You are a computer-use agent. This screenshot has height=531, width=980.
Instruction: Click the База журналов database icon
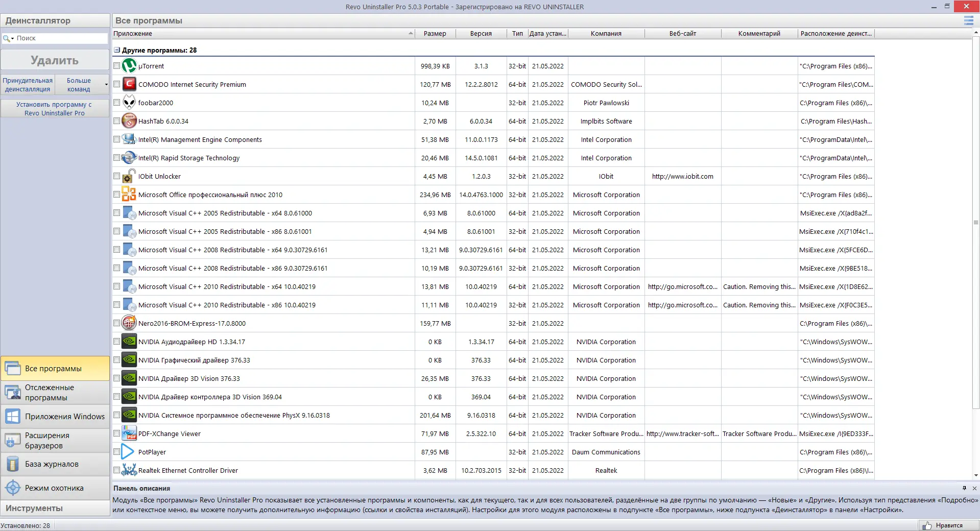tap(13, 464)
